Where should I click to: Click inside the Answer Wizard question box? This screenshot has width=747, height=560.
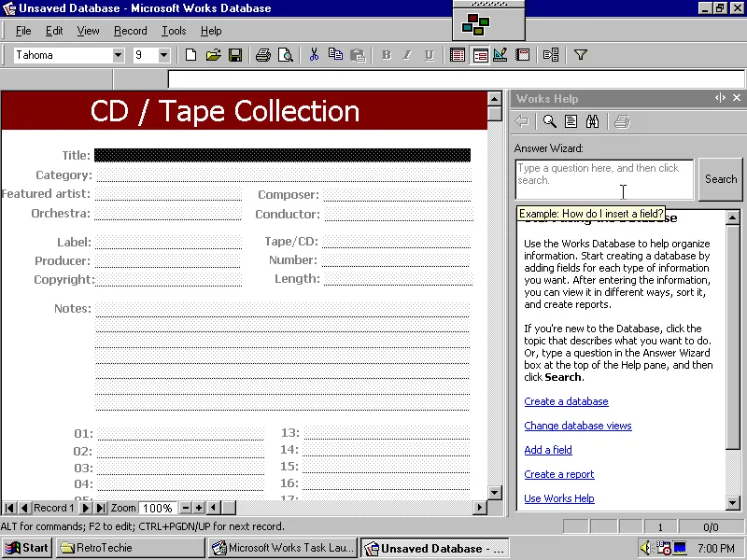click(603, 179)
